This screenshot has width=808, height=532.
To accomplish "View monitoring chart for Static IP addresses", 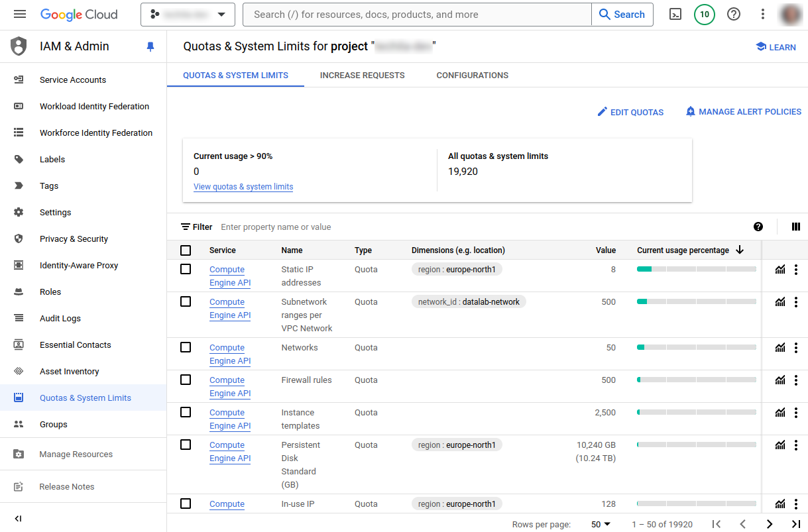I will (780, 270).
